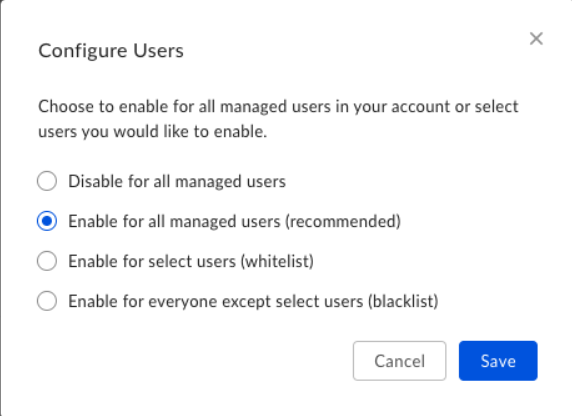The image size is (572, 416).
Task: Click the empty circle beside Disable option
Action: click(47, 181)
